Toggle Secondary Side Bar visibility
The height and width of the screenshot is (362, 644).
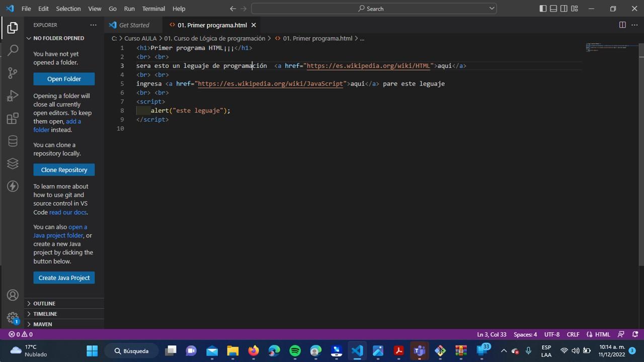click(x=564, y=9)
